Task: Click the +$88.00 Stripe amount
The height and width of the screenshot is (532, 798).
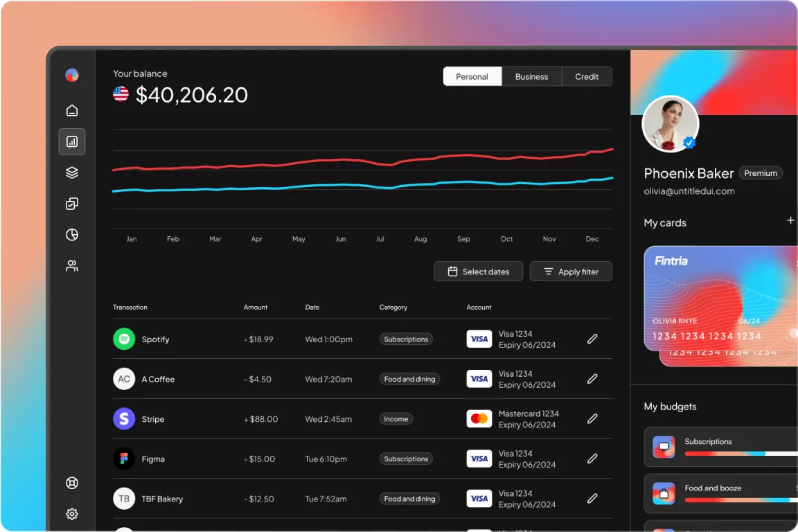Action: point(260,419)
